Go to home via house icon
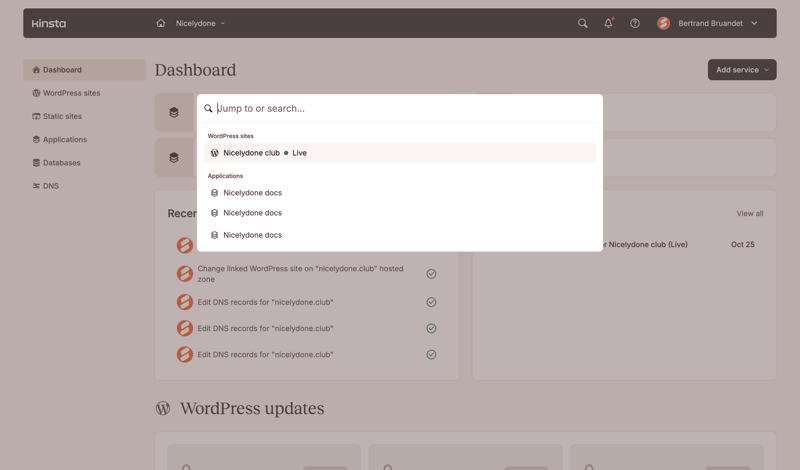800x470 pixels. (161, 23)
